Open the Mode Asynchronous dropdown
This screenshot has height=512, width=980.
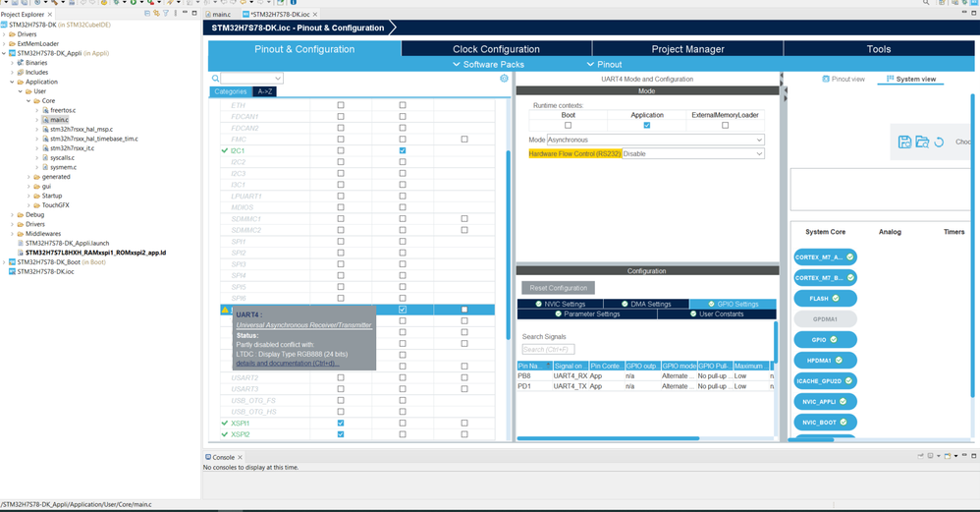click(x=656, y=140)
